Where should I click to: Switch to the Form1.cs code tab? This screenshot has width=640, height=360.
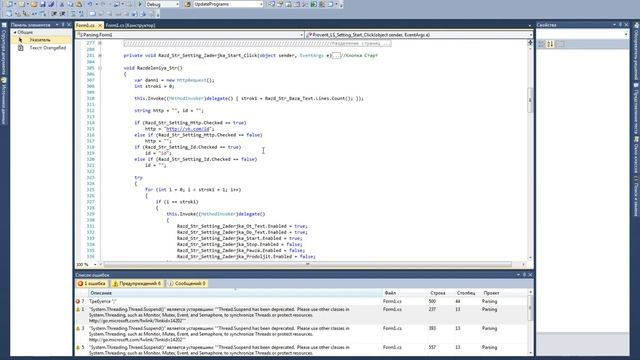pyautogui.click(x=85, y=25)
